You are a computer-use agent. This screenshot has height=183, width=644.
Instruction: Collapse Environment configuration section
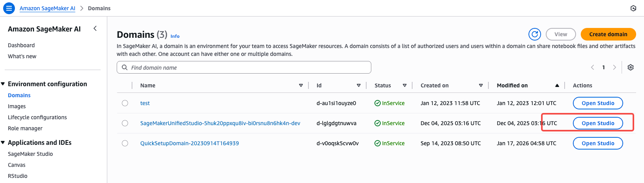coord(3,84)
